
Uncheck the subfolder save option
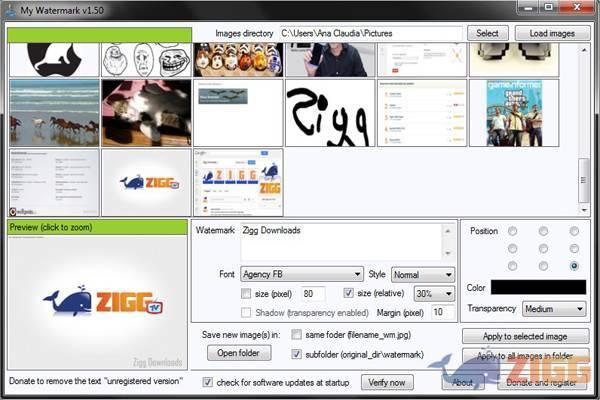296,353
